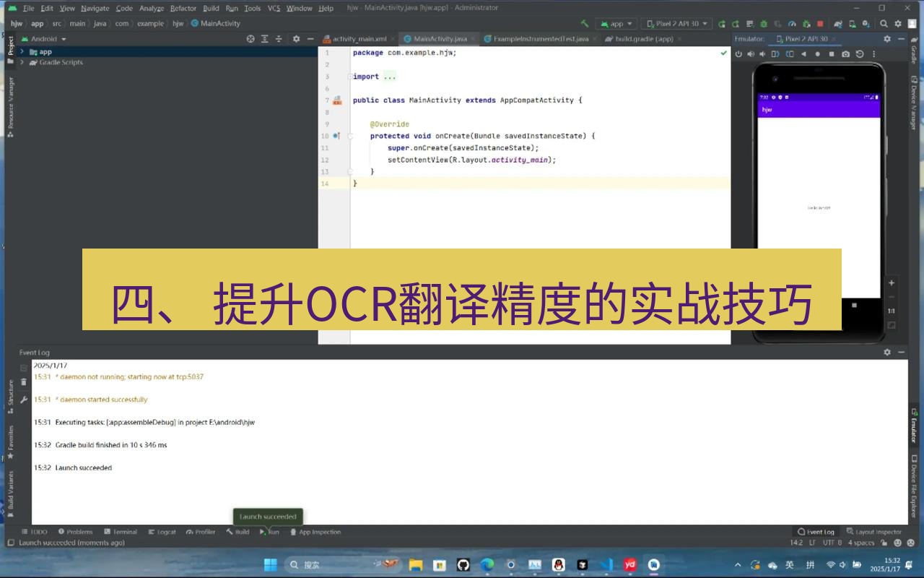This screenshot has height=578, width=924.
Task: Open the Terminal tool window
Action: pos(121,532)
